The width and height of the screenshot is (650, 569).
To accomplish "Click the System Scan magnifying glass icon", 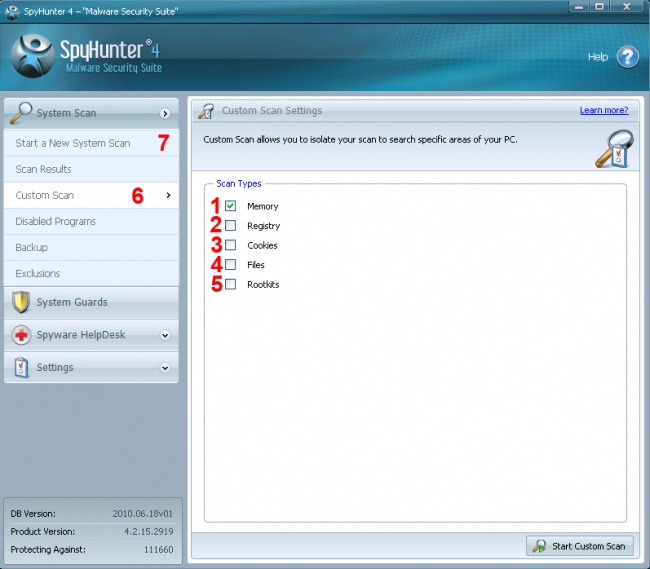I will click(x=21, y=113).
